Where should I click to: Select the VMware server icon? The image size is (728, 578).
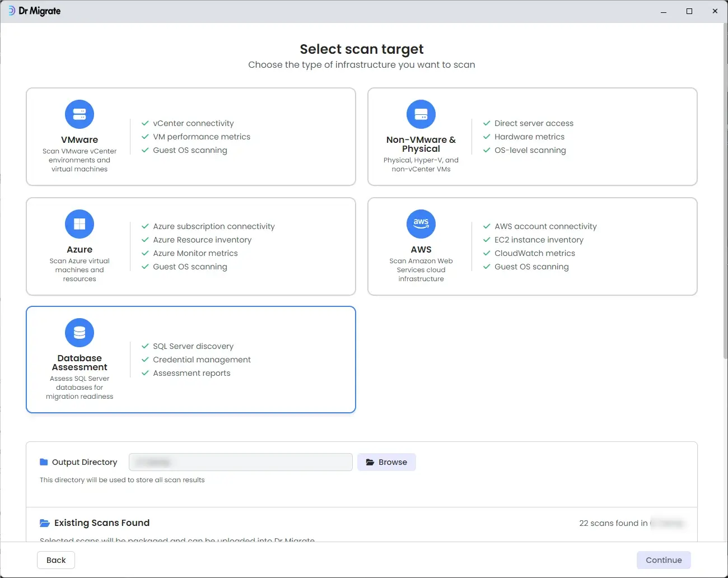pyautogui.click(x=80, y=114)
